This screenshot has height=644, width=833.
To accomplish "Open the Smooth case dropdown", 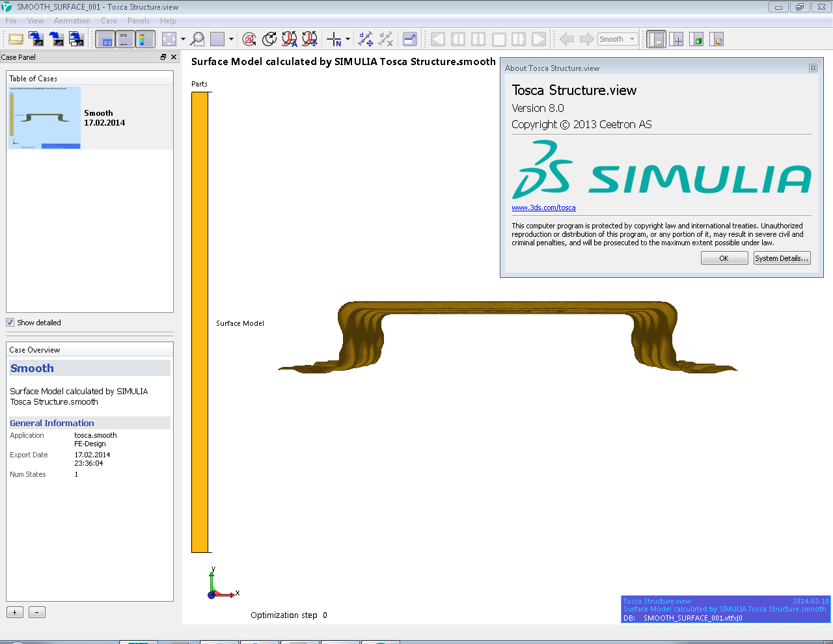I will pyautogui.click(x=618, y=39).
